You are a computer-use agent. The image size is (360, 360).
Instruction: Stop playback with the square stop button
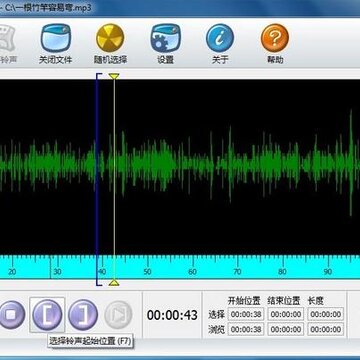[12, 315]
